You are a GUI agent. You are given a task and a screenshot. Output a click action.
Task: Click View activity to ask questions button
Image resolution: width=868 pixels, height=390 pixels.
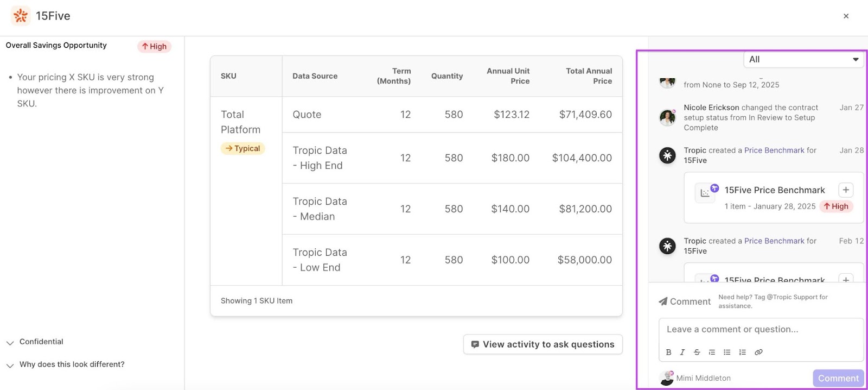543,344
